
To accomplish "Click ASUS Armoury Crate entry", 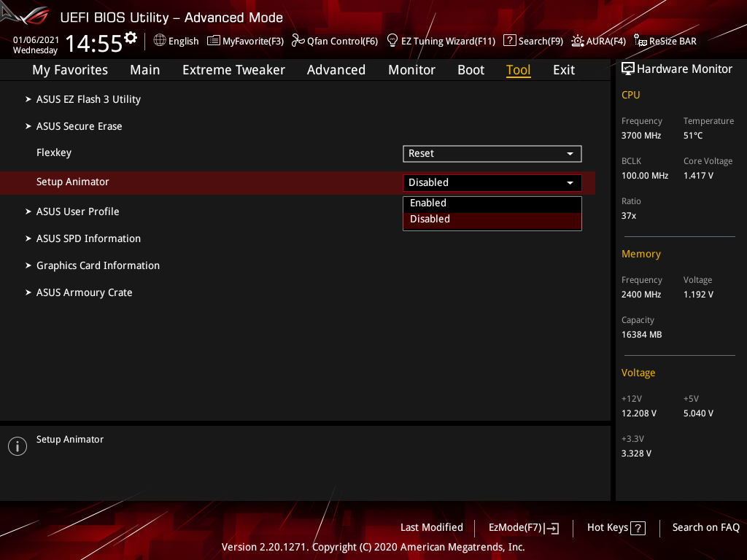I will pyautogui.click(x=85, y=292).
